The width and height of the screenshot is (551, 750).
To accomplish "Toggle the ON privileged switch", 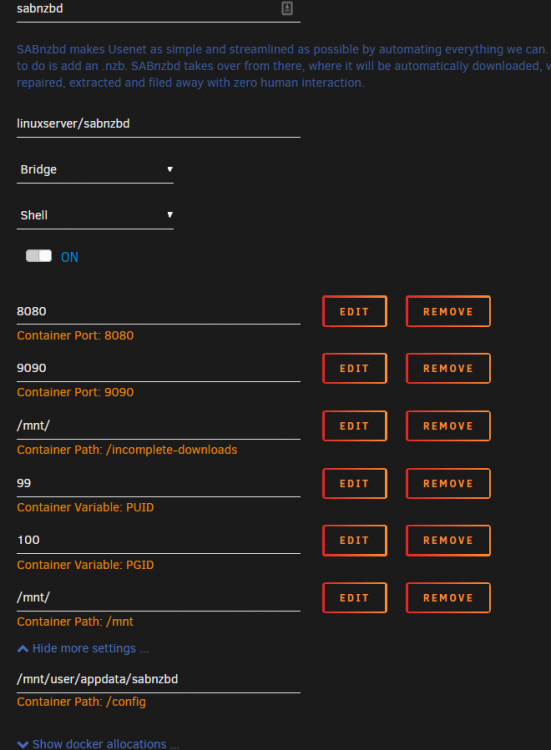I will (x=39, y=256).
